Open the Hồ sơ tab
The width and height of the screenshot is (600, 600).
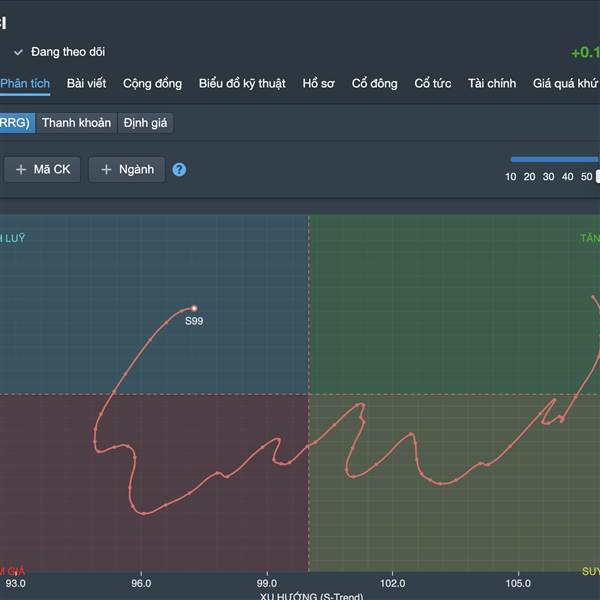[x=318, y=83]
